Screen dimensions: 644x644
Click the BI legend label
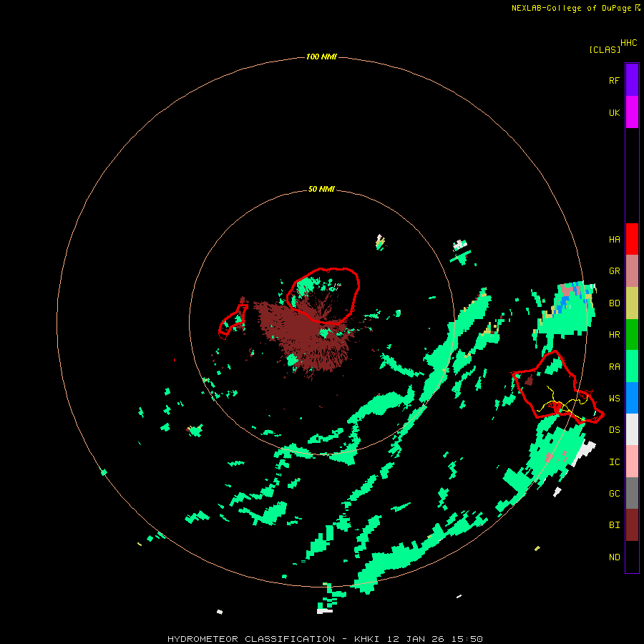point(614,525)
